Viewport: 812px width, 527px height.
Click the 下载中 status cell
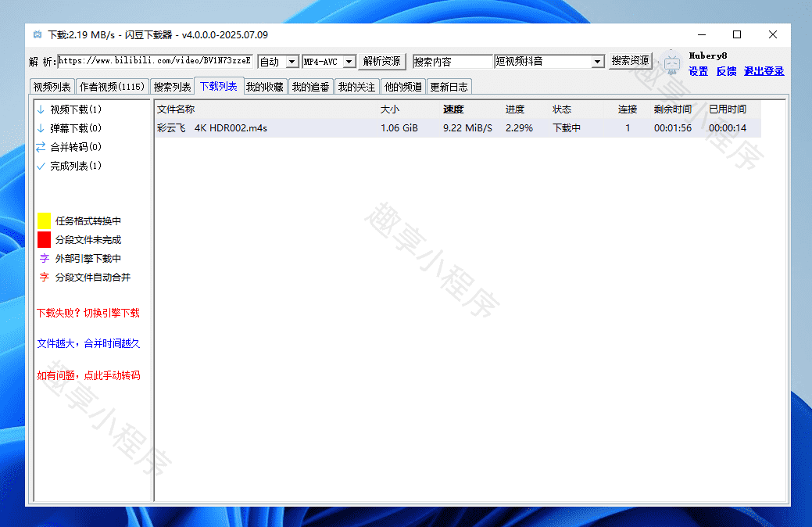pyautogui.click(x=567, y=128)
